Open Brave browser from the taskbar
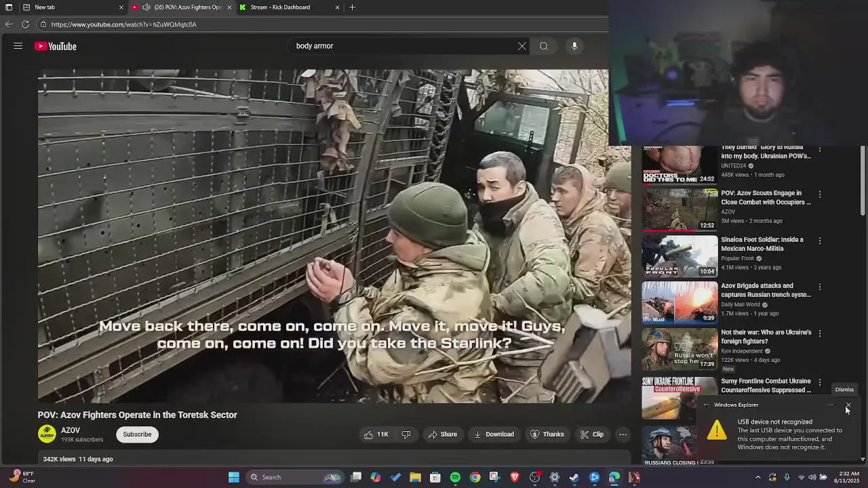Viewport: 868px width, 488px height. point(515,477)
